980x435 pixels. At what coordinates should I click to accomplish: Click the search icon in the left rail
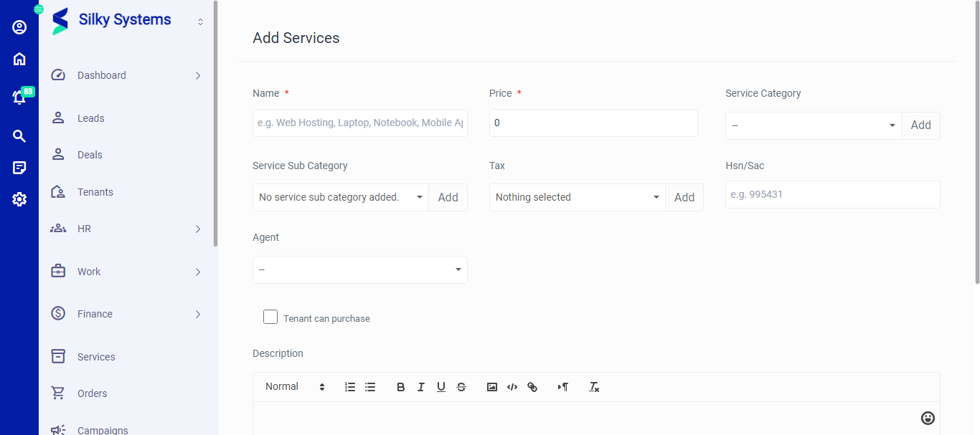(x=19, y=135)
